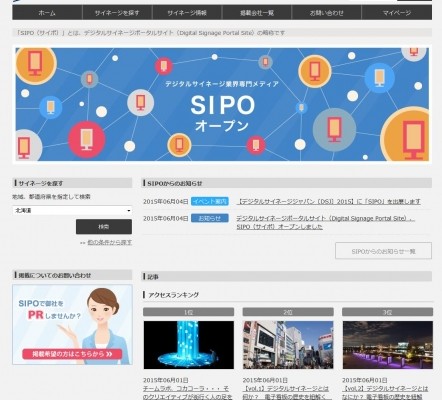This screenshot has height=400, width=442.
Task: Click the SIPOからのお知らせ一覧 button
Action: (383, 251)
